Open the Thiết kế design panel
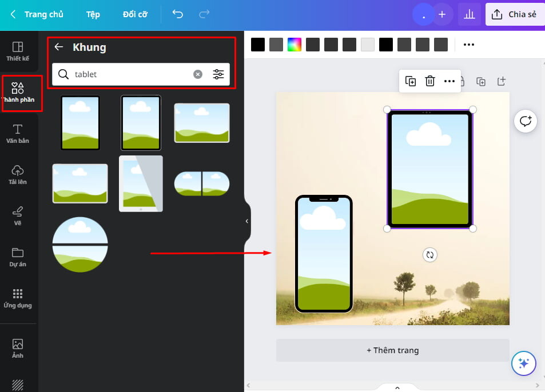545x392 pixels. (18, 51)
